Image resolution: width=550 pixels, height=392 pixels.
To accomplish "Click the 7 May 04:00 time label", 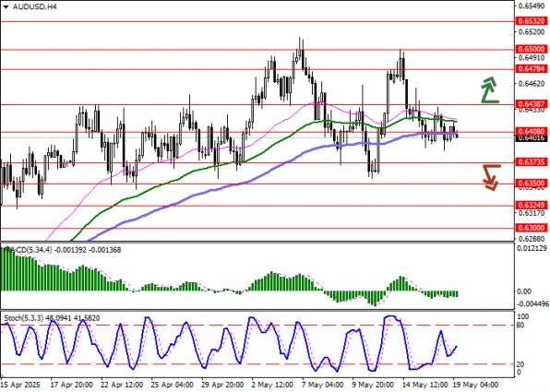I will pyautogui.click(x=324, y=385).
